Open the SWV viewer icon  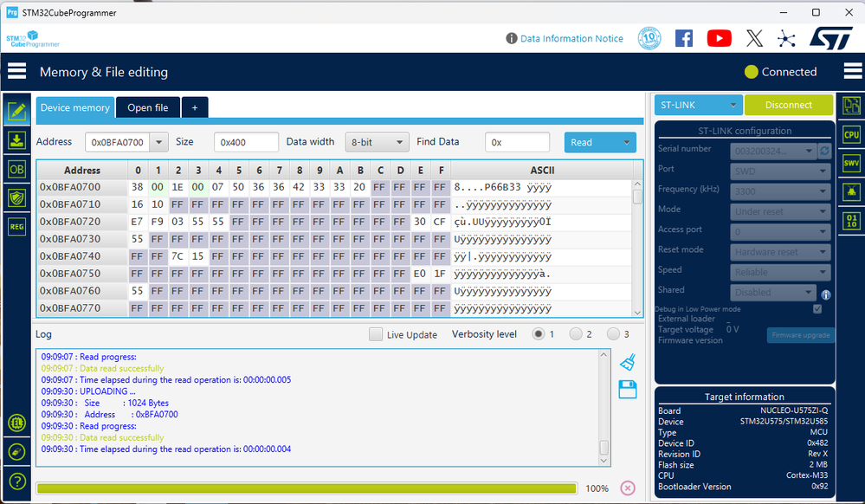point(851,164)
